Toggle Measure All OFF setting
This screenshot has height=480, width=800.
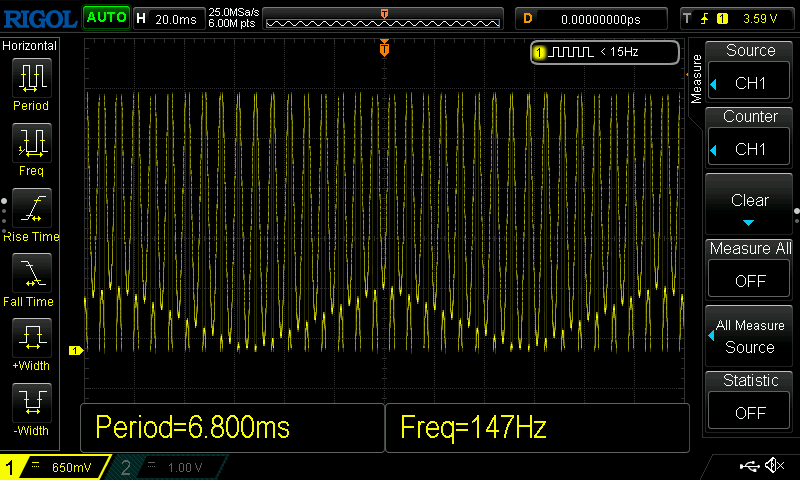point(749,281)
